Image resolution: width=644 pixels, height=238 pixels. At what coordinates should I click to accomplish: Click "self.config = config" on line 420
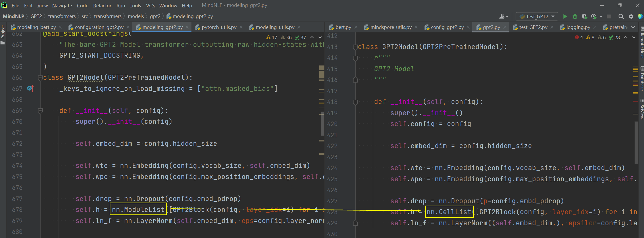pyautogui.click(x=431, y=124)
